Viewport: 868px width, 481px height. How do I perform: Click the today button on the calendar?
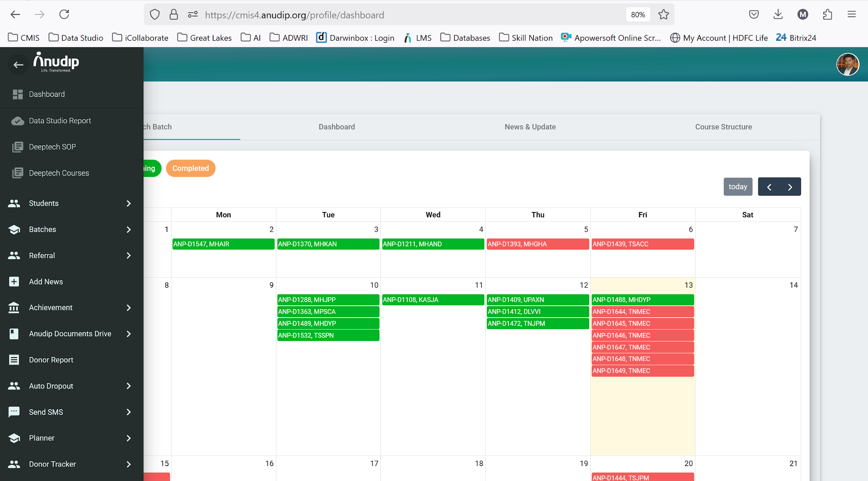pyautogui.click(x=737, y=187)
